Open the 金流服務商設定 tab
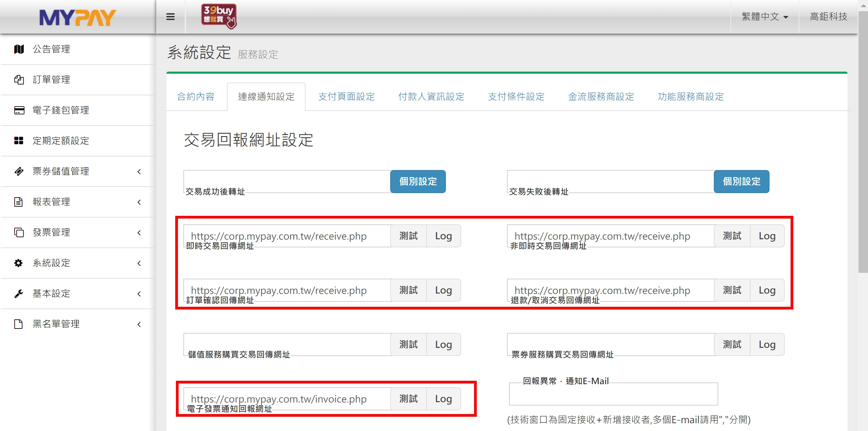This screenshot has width=868, height=431. pyautogui.click(x=601, y=97)
